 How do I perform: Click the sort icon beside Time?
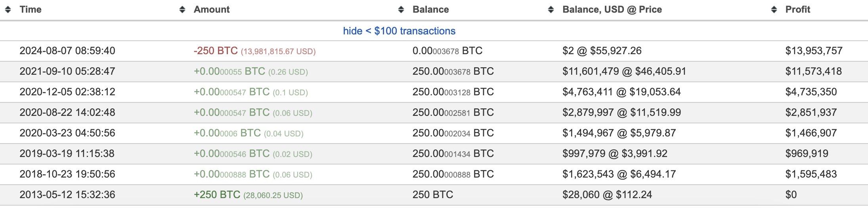pos(8,9)
